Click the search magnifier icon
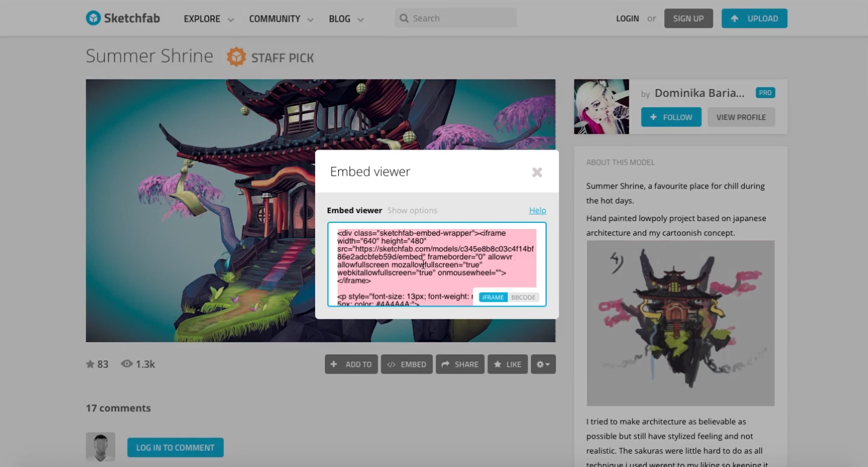 404,18
